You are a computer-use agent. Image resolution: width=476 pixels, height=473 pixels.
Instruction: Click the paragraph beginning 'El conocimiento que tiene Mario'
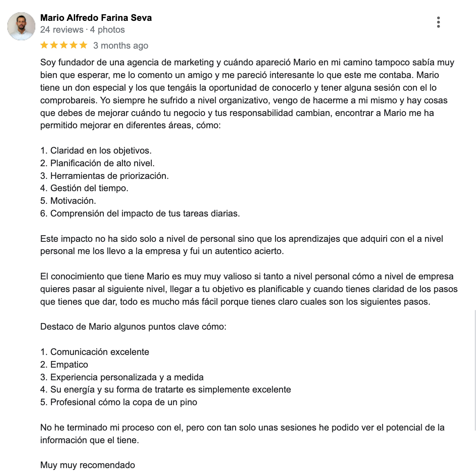(249, 289)
